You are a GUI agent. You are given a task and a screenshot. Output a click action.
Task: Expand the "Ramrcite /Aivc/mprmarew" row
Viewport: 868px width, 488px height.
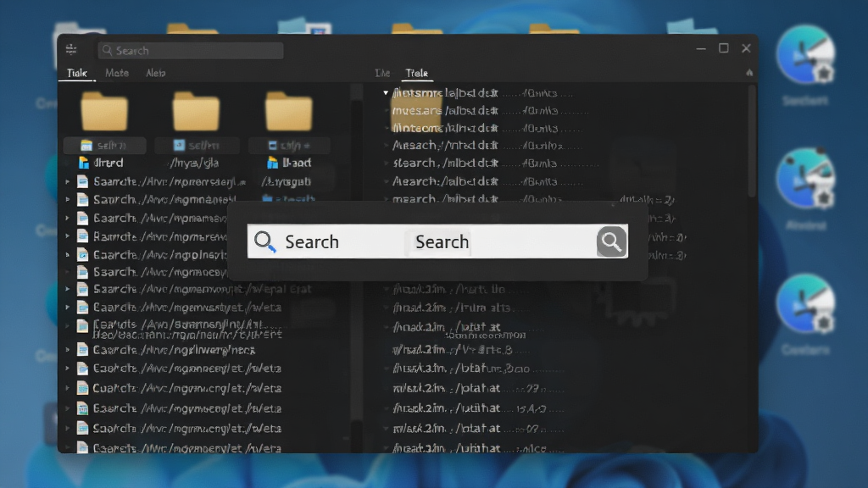(x=68, y=236)
